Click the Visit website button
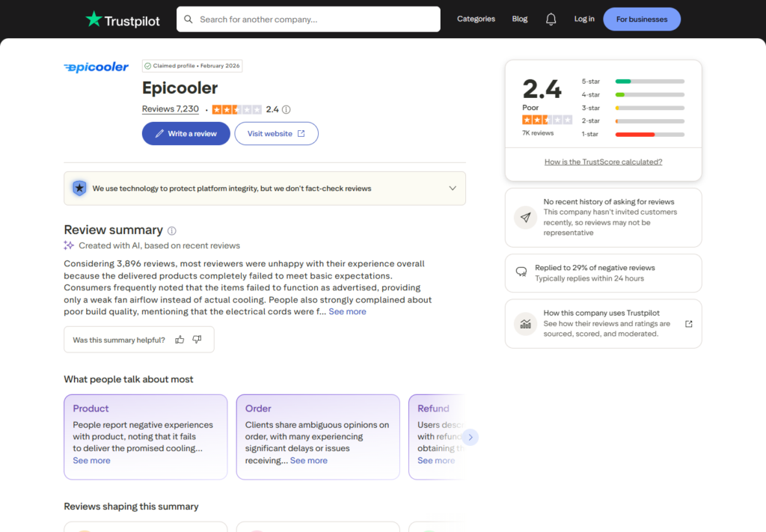766x532 pixels. coord(277,133)
